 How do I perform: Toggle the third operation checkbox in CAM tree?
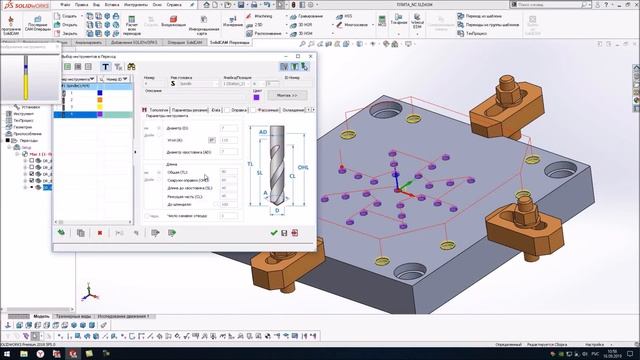[x=32, y=173]
